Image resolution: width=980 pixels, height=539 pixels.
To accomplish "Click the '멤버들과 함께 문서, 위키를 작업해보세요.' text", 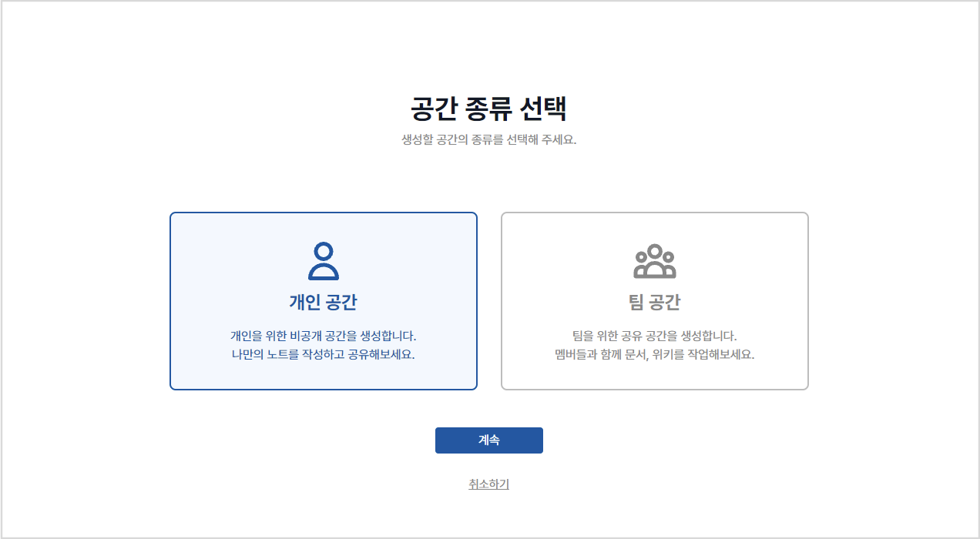I will click(654, 355).
